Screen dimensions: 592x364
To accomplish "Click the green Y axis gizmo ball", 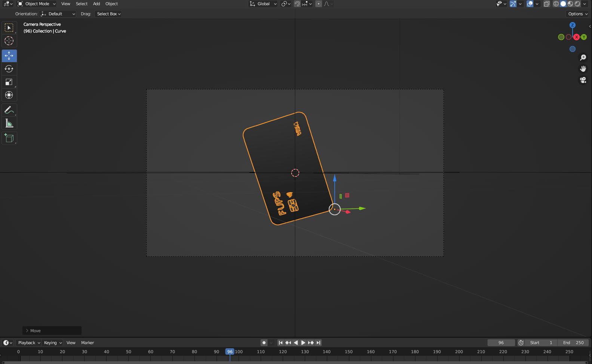I will pyautogui.click(x=584, y=37).
